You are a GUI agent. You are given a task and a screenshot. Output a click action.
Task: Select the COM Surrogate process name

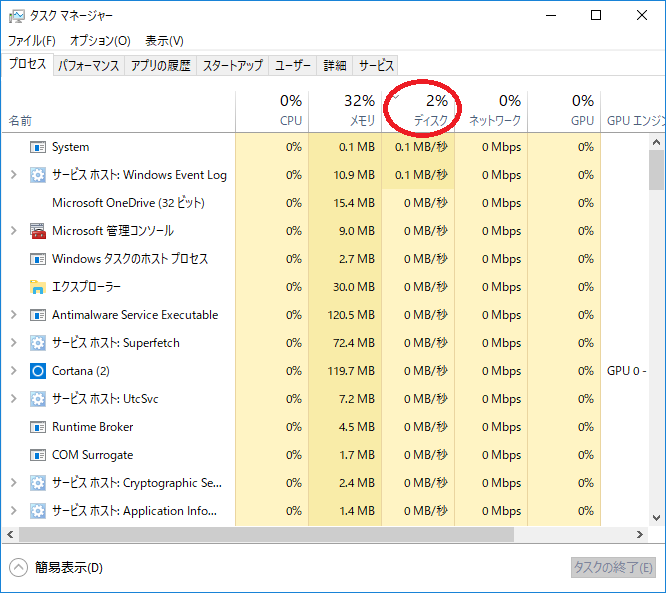[93, 455]
